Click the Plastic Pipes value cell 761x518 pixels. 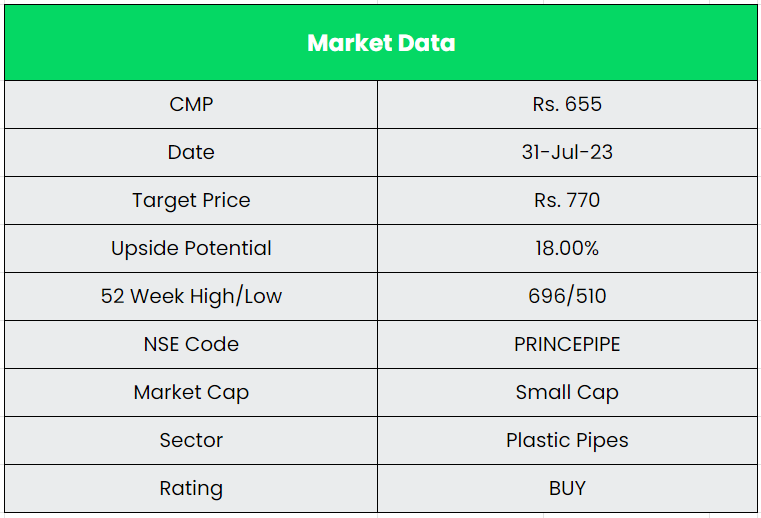[x=567, y=440]
